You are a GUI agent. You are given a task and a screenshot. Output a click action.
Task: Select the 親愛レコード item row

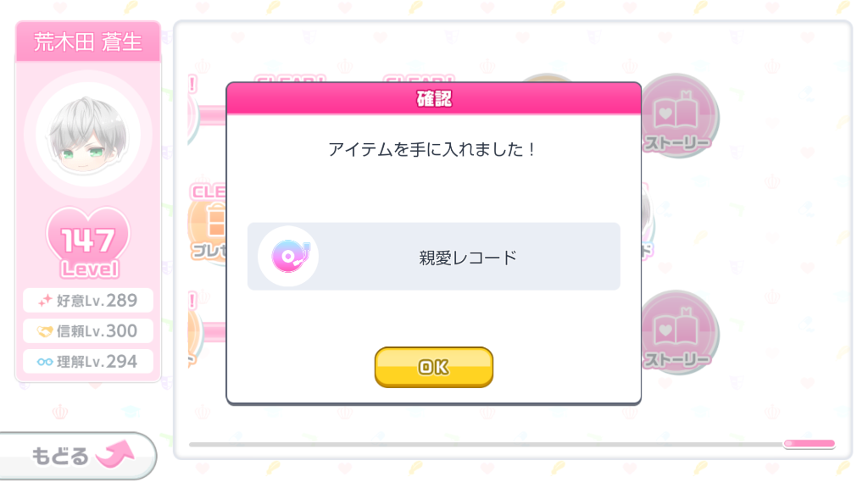pos(433,257)
